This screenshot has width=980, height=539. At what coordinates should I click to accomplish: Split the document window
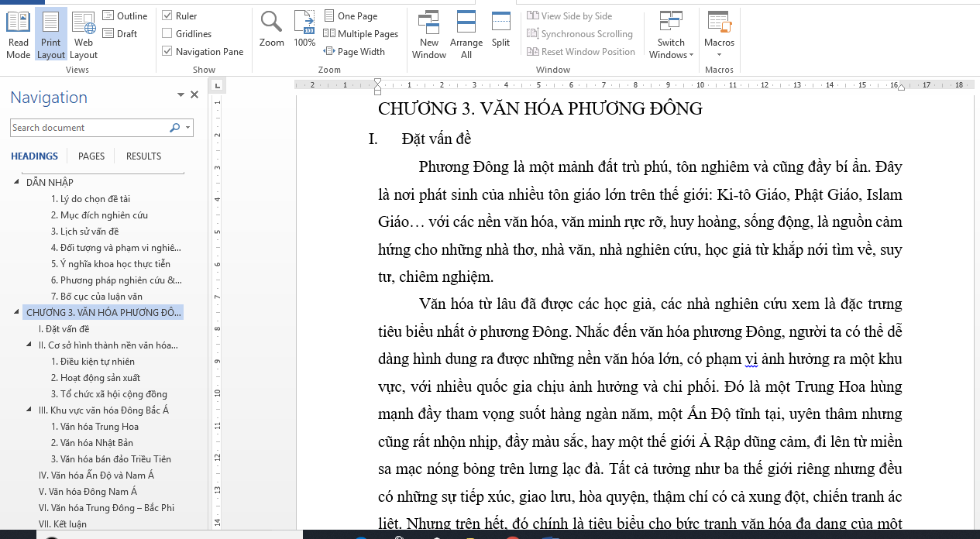tap(500, 29)
